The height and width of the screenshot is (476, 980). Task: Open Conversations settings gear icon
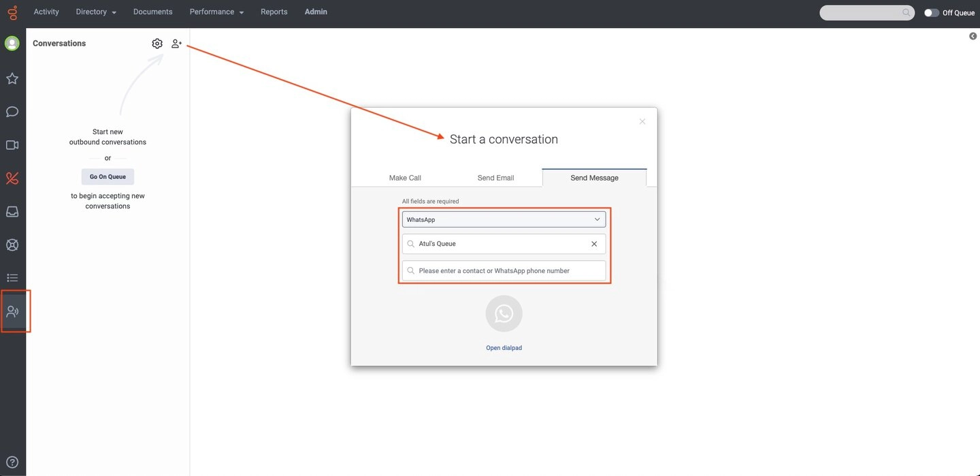pos(157,44)
